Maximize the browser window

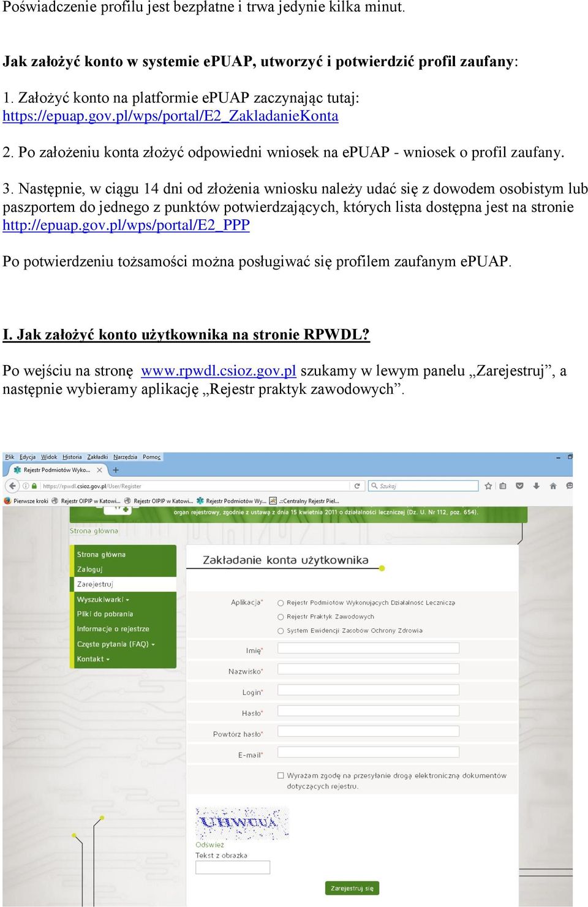click(x=570, y=457)
